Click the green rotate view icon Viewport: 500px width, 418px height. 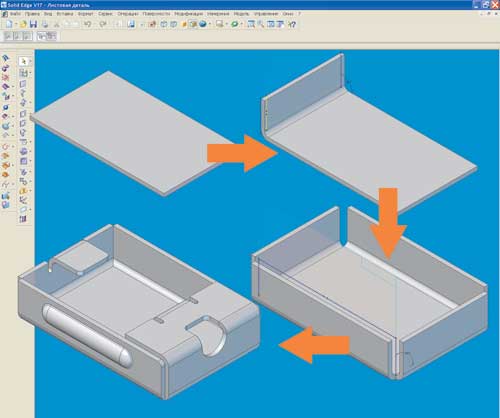point(235,24)
